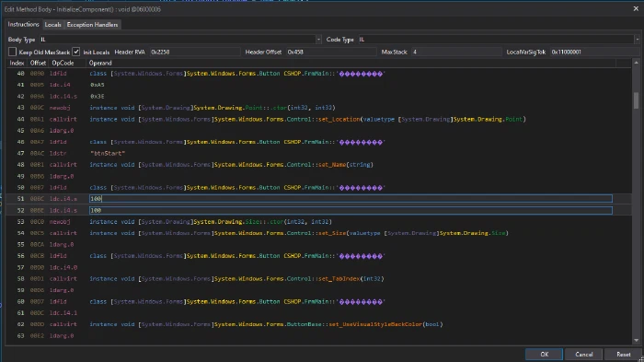Click the set_Size callvirt operand
Viewport: 644px width, 362px height.
coord(299,233)
